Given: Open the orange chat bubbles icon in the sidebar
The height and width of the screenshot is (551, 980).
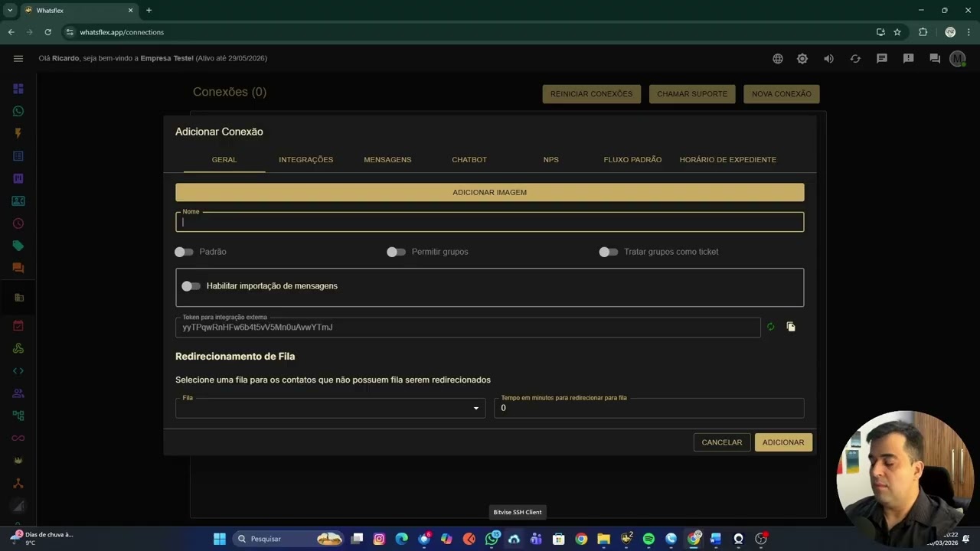Looking at the screenshot, I should pyautogui.click(x=18, y=268).
